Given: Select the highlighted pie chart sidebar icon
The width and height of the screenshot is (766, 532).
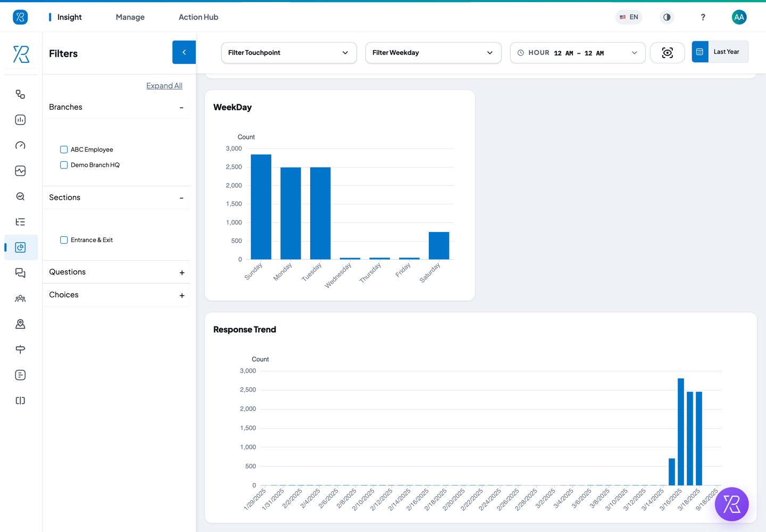Looking at the screenshot, I should 20,247.
